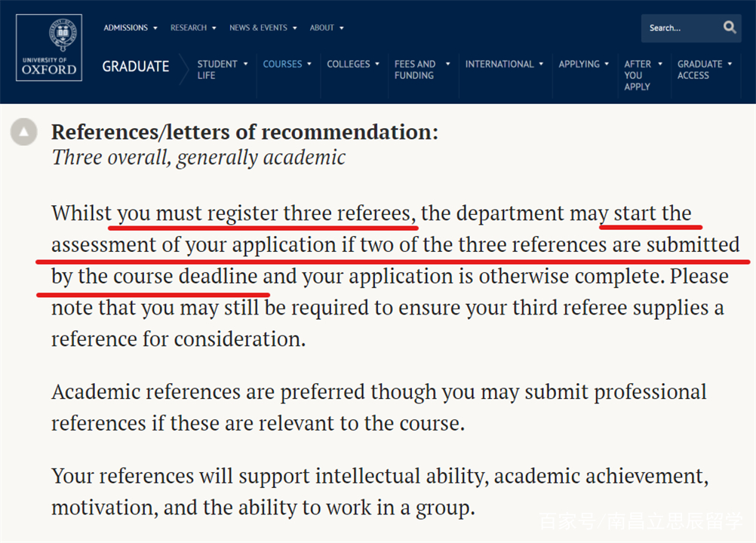Click the arrow beside Research

(x=214, y=28)
